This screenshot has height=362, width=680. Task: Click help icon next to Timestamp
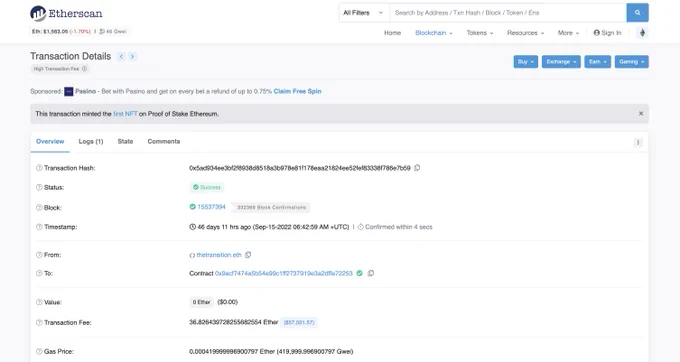click(39, 227)
